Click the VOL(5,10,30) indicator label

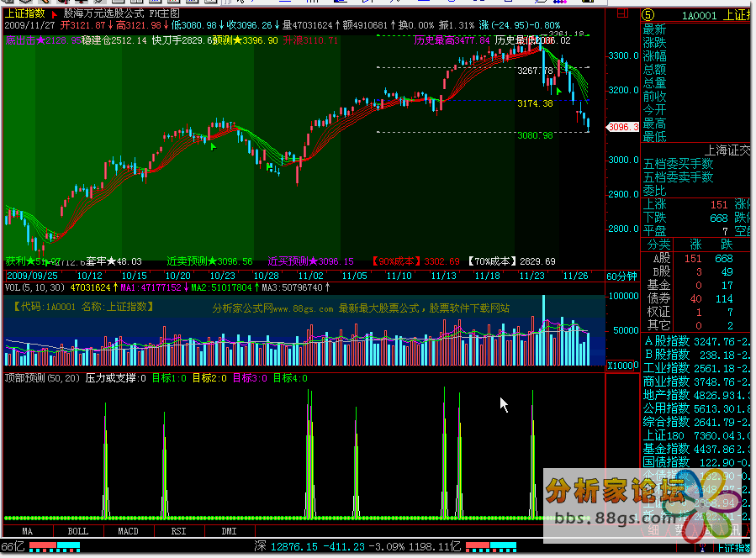(x=35, y=287)
